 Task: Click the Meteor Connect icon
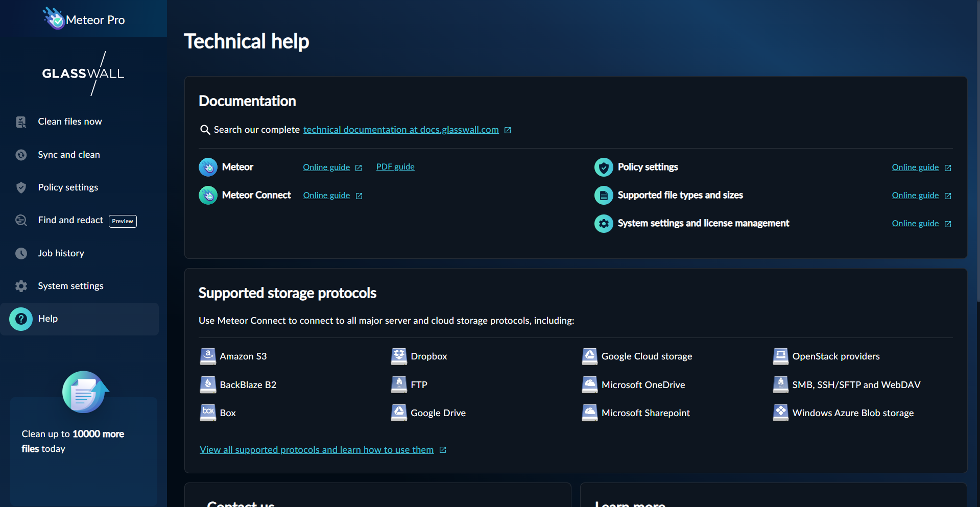click(x=208, y=195)
